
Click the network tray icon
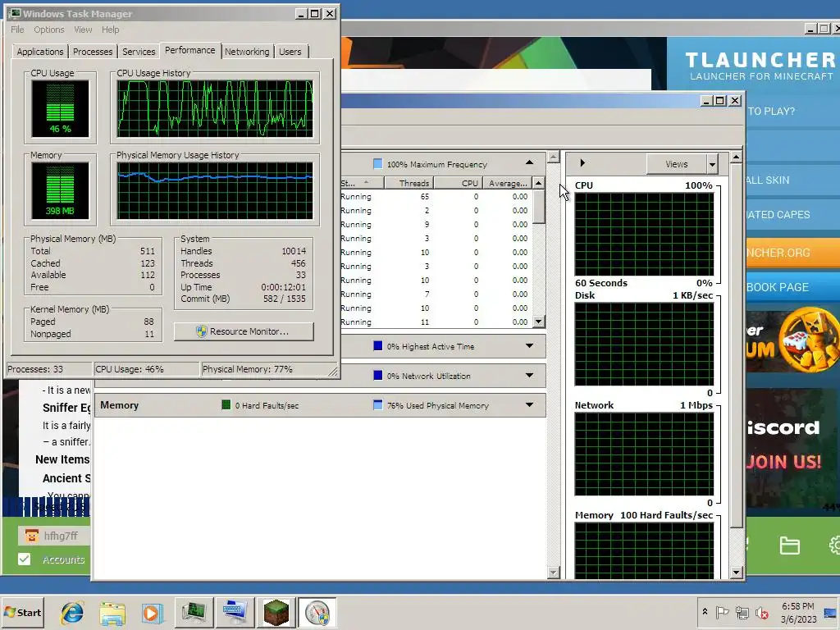point(742,612)
